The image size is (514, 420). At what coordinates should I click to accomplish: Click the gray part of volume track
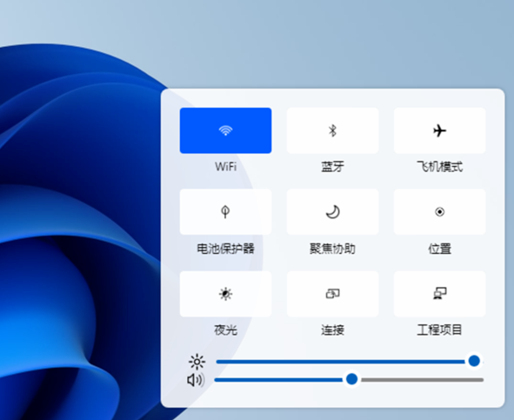click(422, 380)
